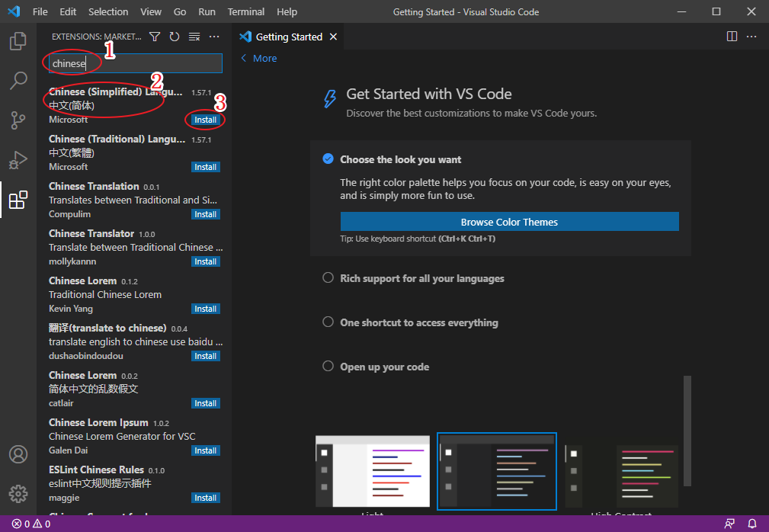The width and height of the screenshot is (769, 532).
Task: Install Chinese (Simplified) Language Pack
Action: pos(206,120)
